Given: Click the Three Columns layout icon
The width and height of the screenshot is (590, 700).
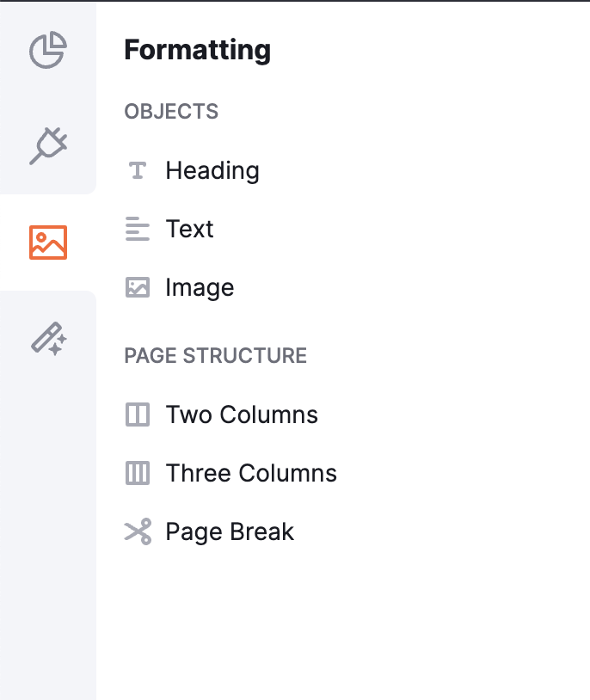Looking at the screenshot, I should point(138,473).
